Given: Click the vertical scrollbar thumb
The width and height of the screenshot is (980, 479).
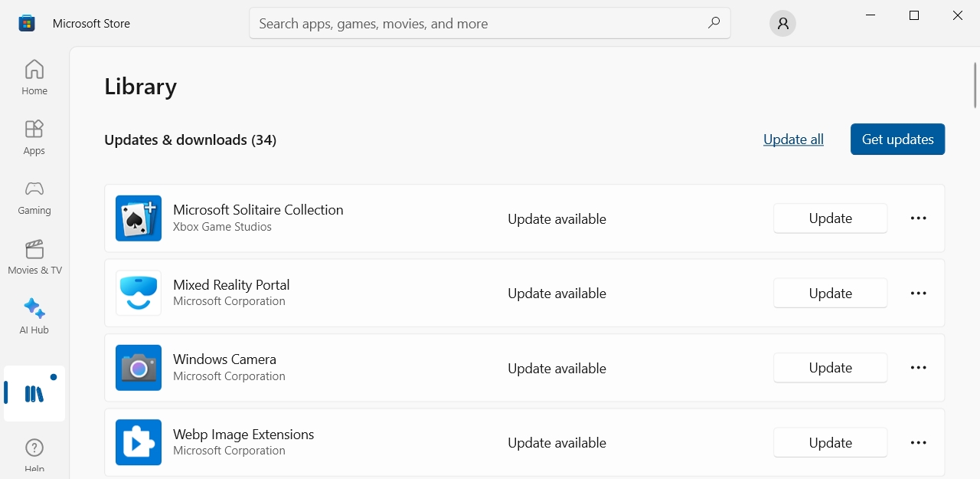Looking at the screenshot, I should (x=975, y=85).
